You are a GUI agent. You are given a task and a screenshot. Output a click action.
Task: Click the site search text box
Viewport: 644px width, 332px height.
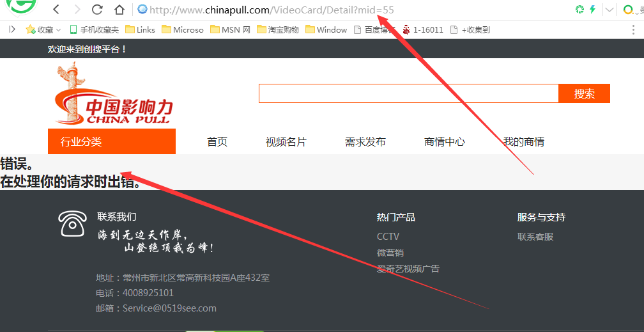pyautogui.click(x=409, y=93)
